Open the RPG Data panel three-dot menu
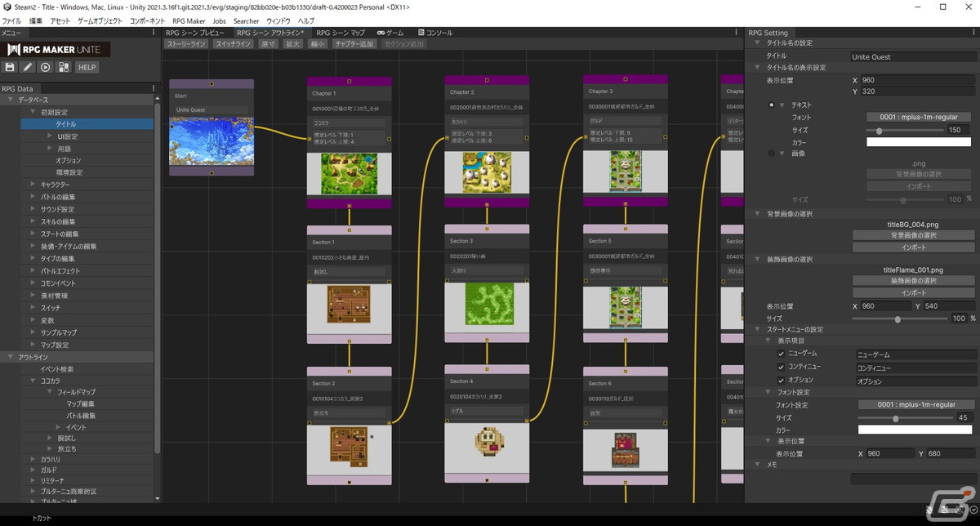 coord(154,88)
